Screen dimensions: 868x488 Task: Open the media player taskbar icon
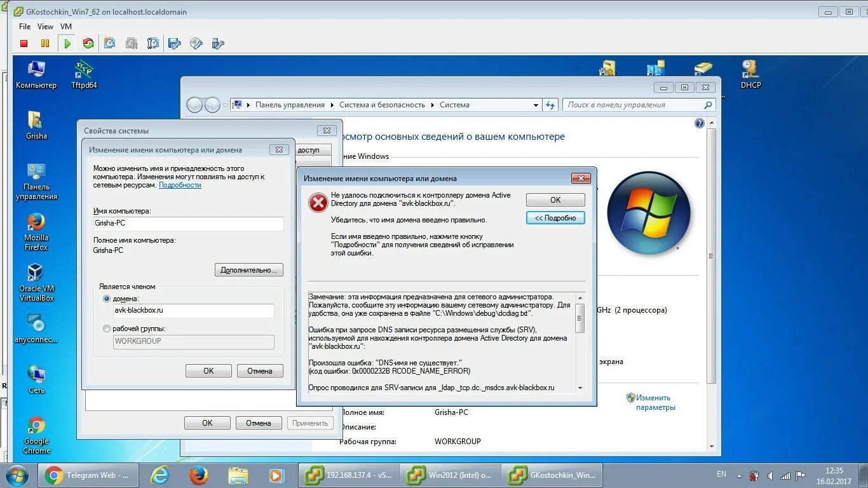coord(276,475)
